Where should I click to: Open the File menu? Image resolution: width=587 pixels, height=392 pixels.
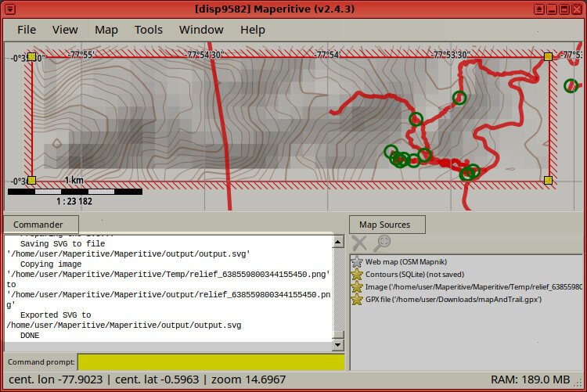[27, 30]
